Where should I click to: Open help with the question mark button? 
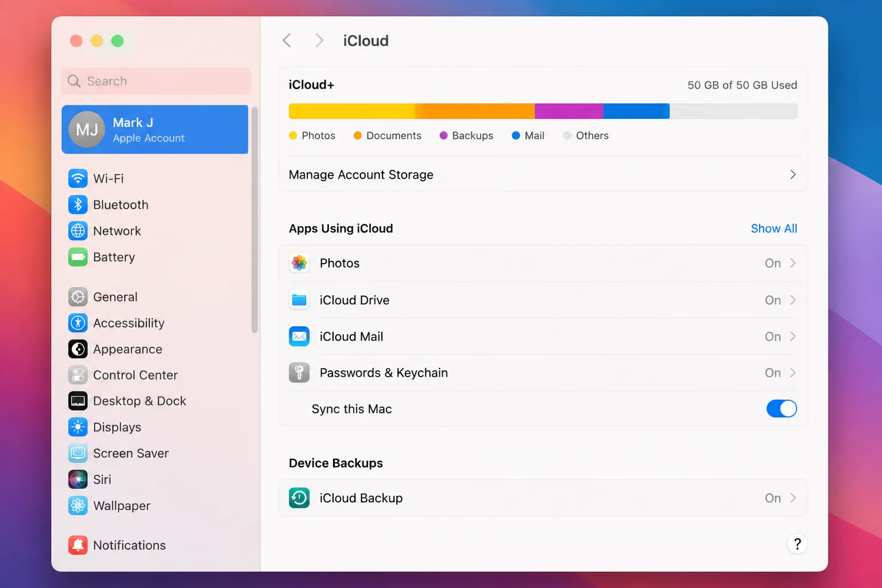[x=797, y=544]
